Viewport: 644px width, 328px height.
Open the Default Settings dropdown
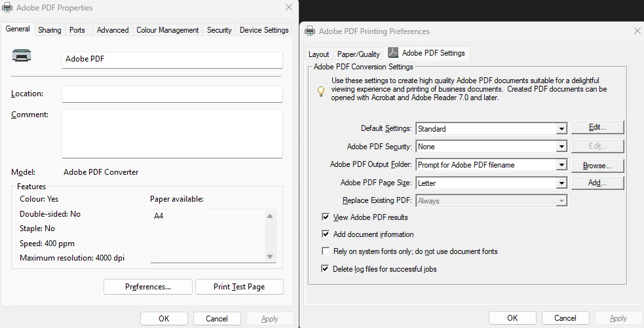(561, 129)
